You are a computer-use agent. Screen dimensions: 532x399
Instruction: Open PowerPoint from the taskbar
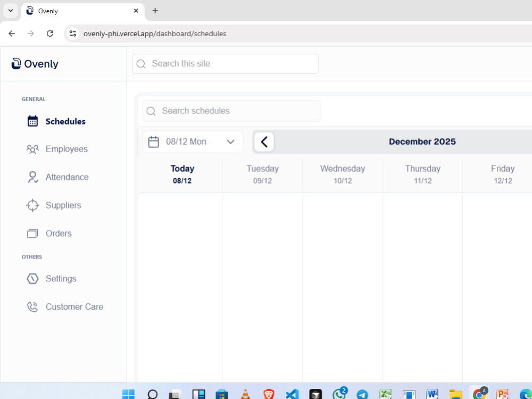[502, 394]
